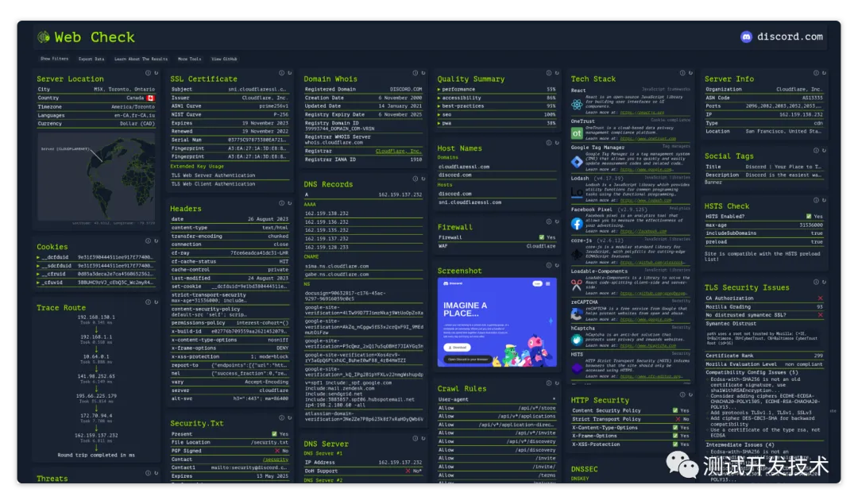Expand the __sdcfduid cookie row
The width and height of the screenshot is (858, 504).
95,266
